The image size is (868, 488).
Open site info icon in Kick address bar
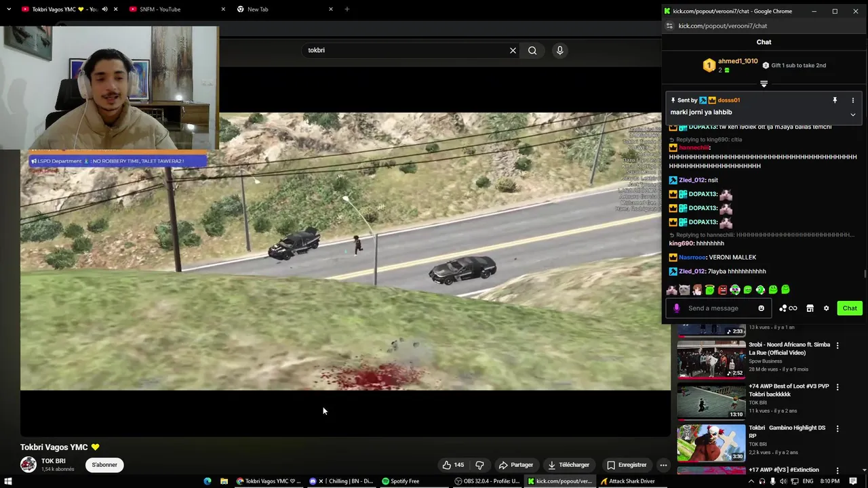669,26
